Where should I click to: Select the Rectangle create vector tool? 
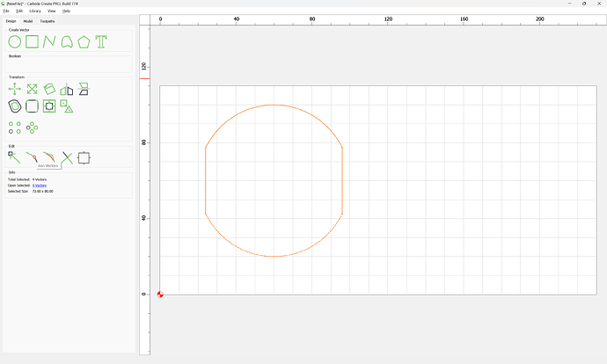pyautogui.click(x=33, y=42)
